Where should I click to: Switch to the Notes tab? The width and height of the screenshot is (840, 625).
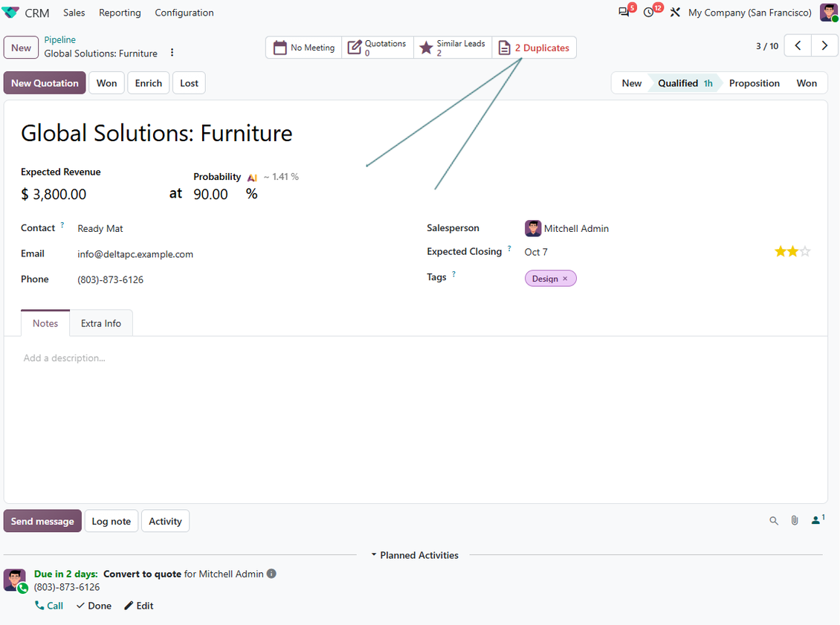(x=45, y=323)
